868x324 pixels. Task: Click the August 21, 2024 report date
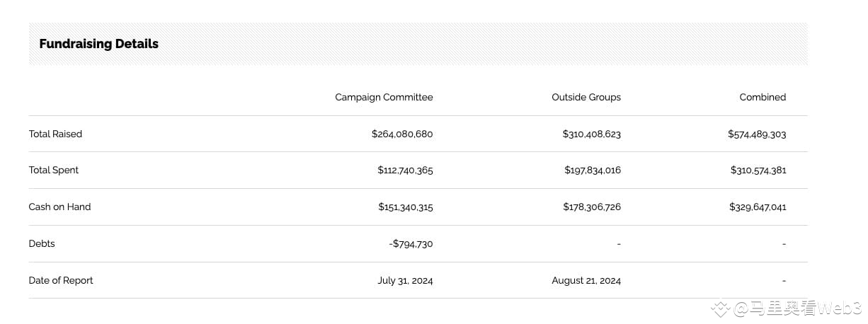pos(586,280)
